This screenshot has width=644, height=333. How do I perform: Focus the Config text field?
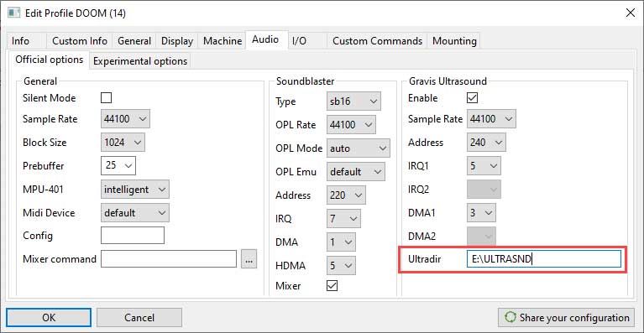click(133, 236)
